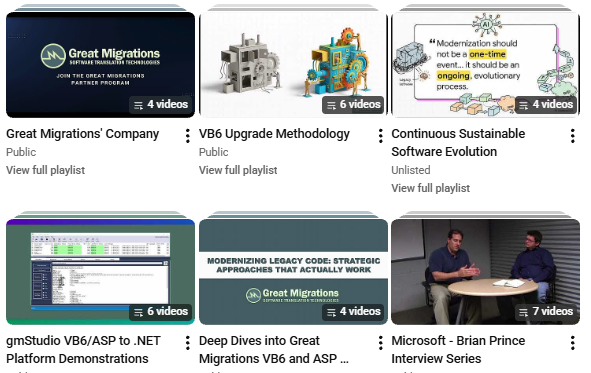The height and width of the screenshot is (373, 591).
Task: View full playlist for Great Migrations' Company
Action: click(46, 170)
